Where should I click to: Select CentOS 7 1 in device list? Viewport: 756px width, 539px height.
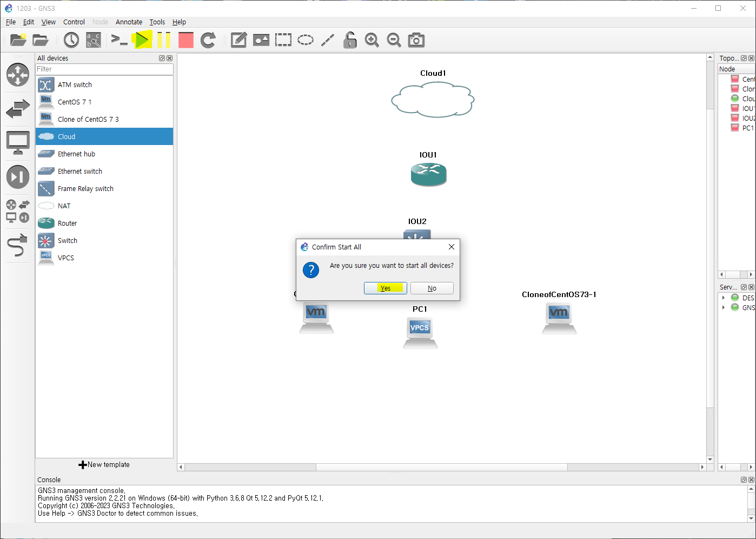104,102
